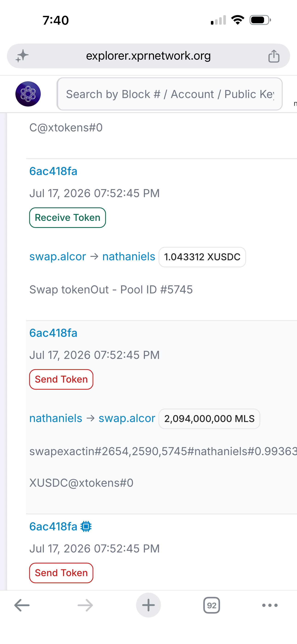297x644 pixels.
Task: Tap the Receive Token badge
Action: pos(67,217)
